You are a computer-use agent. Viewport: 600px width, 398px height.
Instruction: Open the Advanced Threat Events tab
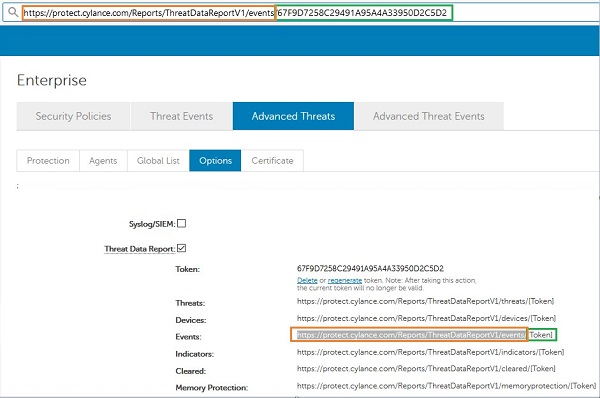429,116
